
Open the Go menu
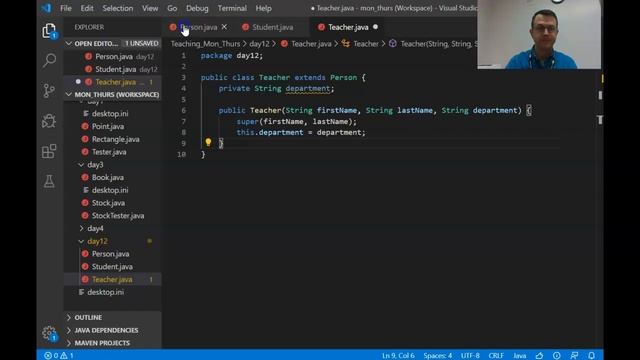[x=172, y=8]
